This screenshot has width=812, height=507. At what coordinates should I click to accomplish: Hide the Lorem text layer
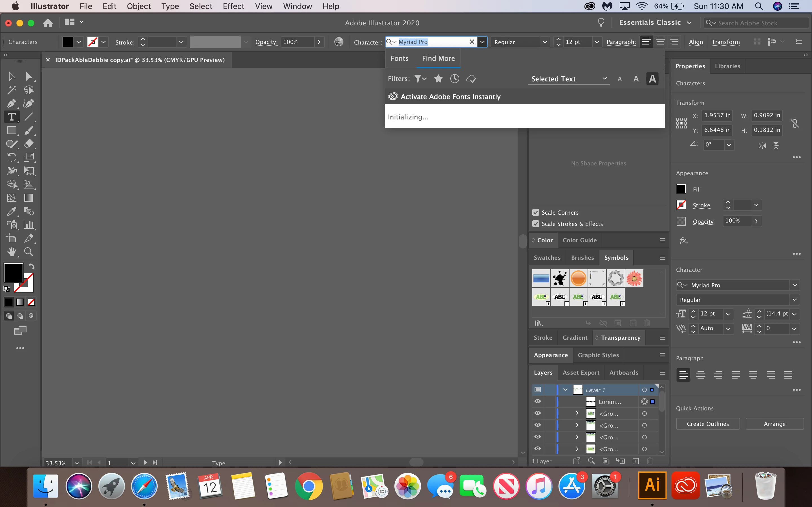538,401
